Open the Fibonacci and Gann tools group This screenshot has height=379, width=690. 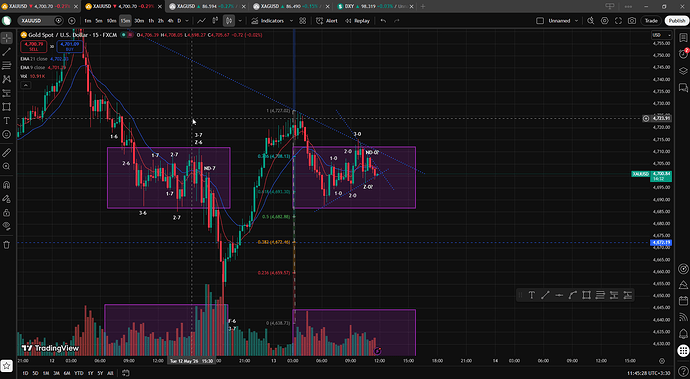7,66
